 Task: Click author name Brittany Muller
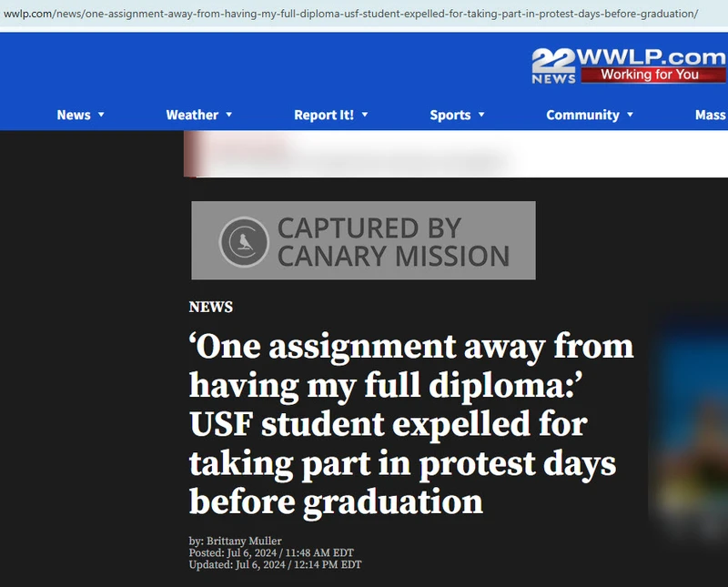pyautogui.click(x=244, y=541)
